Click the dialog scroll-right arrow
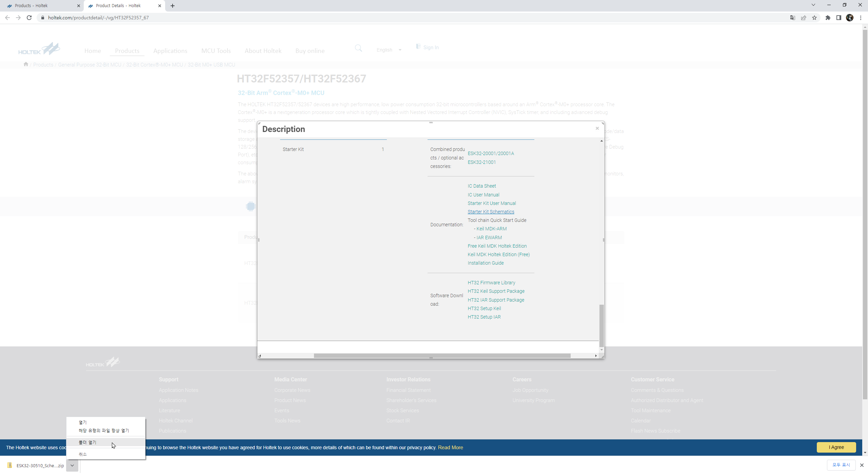This screenshot has width=868, height=475. pos(596,356)
